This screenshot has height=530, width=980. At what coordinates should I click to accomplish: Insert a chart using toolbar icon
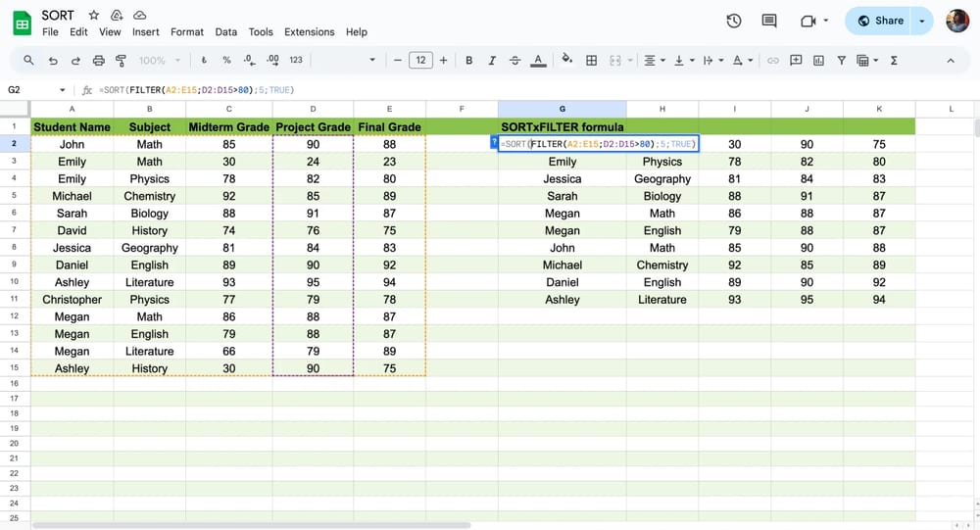coord(819,61)
